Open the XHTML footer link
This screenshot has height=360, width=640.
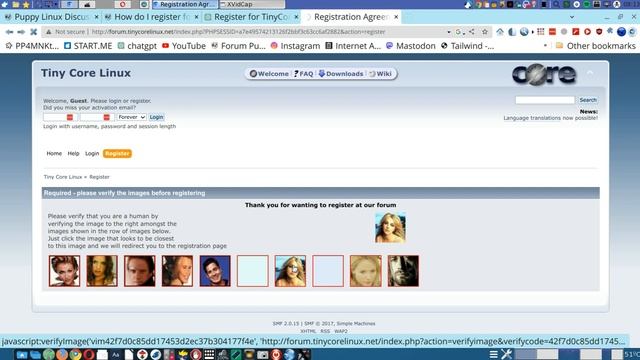[x=308, y=331]
